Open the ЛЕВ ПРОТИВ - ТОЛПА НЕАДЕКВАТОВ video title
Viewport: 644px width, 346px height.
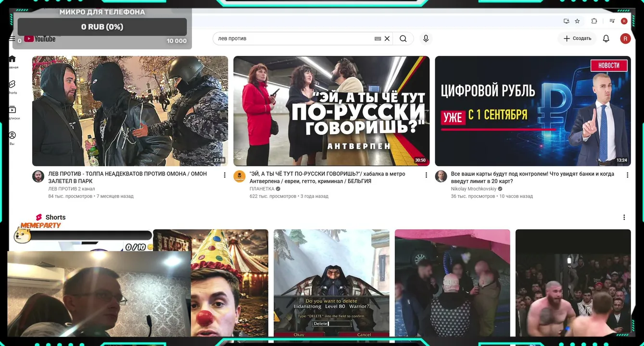point(127,177)
